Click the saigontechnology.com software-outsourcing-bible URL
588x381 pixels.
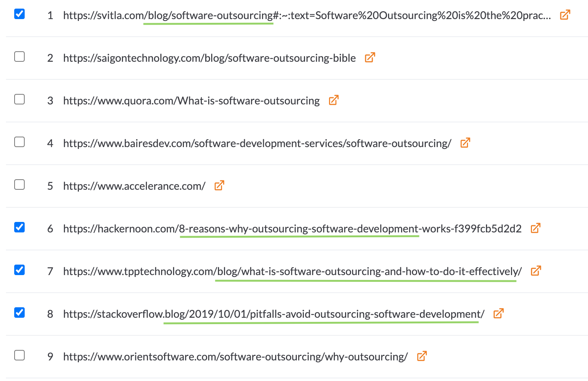coord(209,58)
